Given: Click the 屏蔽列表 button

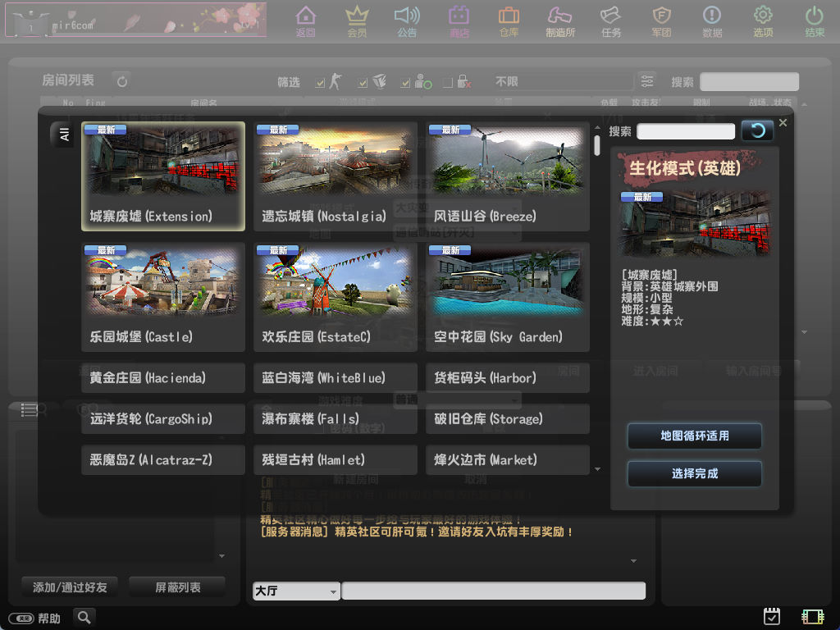Looking at the screenshot, I should pyautogui.click(x=177, y=587).
